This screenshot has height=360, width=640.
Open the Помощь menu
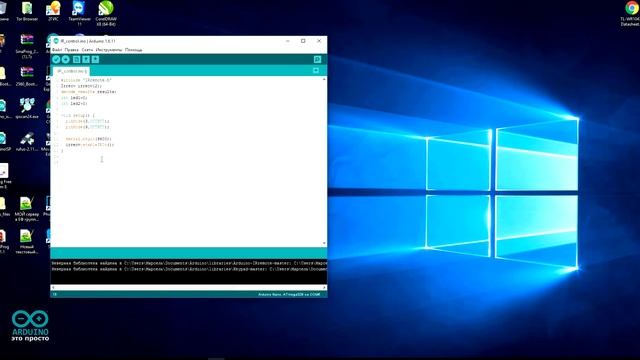coord(133,50)
